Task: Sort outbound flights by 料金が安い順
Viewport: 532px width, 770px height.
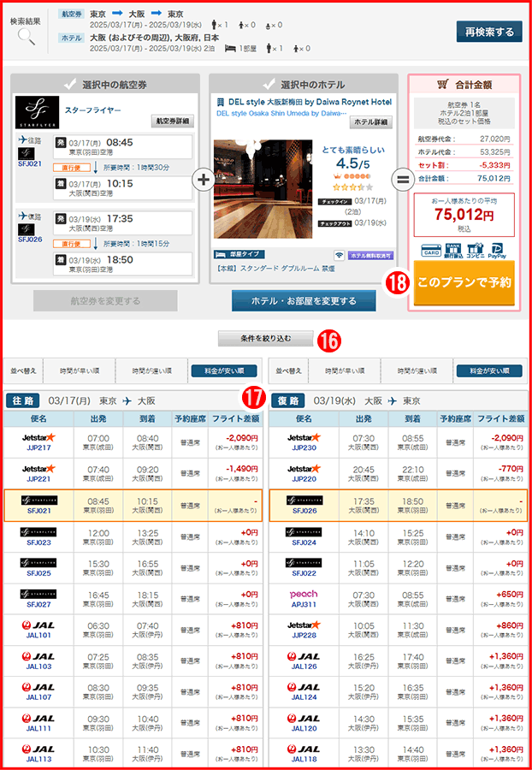Action: [x=223, y=371]
